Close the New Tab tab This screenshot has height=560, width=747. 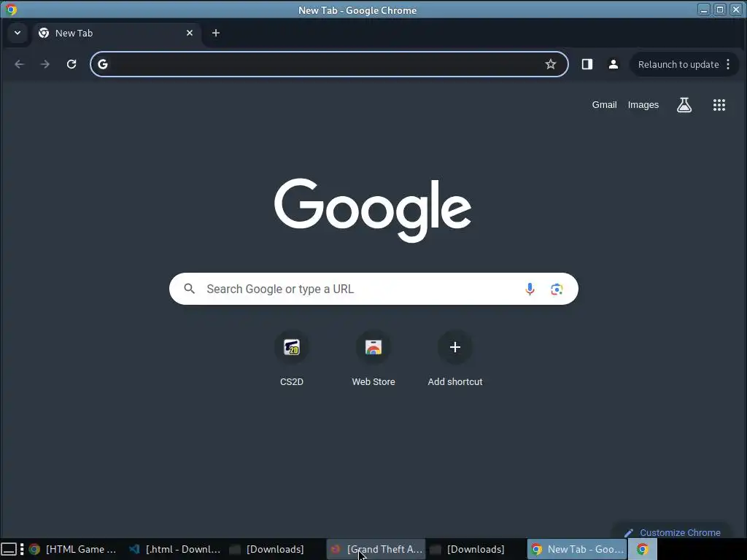190,33
